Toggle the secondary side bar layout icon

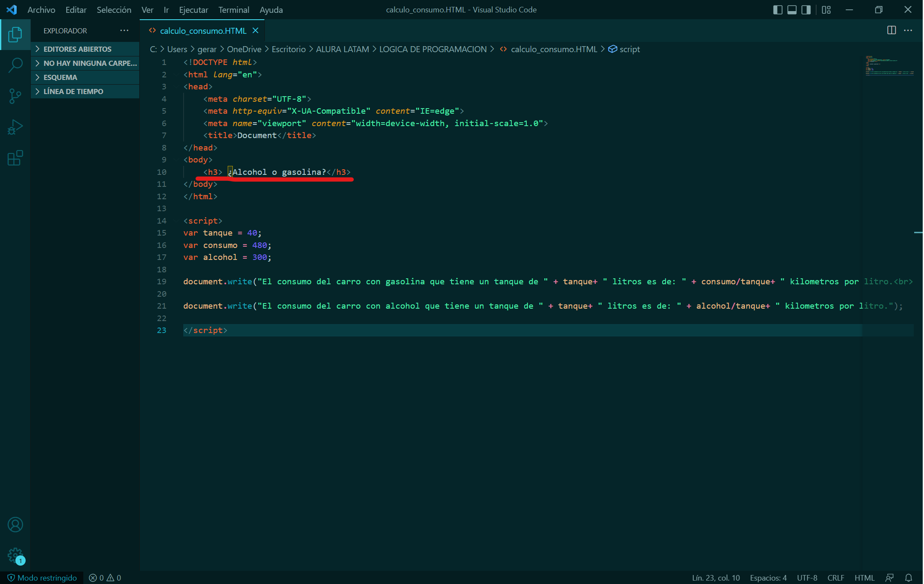[806, 9]
